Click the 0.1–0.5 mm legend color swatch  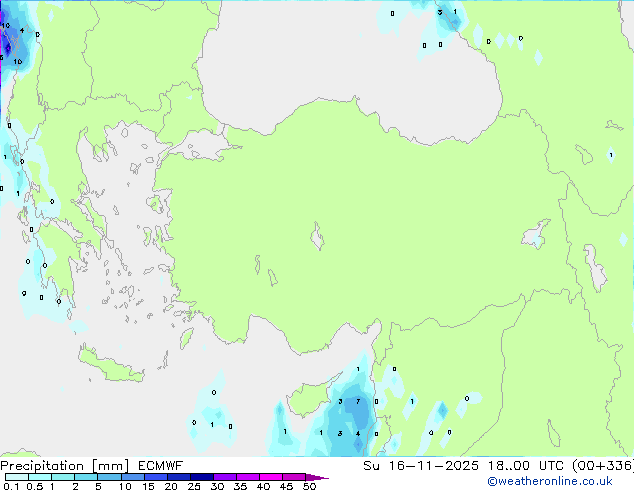(17, 477)
